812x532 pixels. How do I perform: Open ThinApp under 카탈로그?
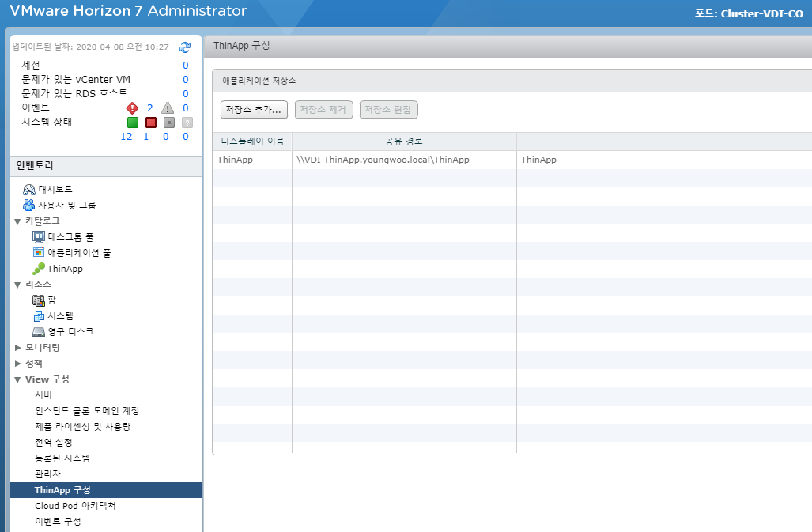point(66,269)
